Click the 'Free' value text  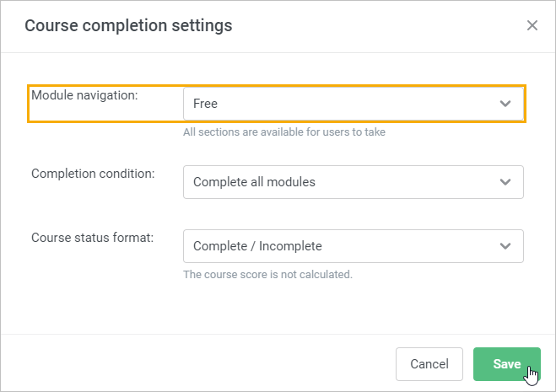pos(205,104)
